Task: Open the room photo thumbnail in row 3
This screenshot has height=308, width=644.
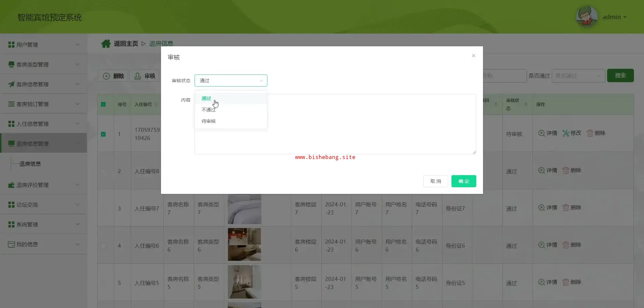Action: (244, 209)
